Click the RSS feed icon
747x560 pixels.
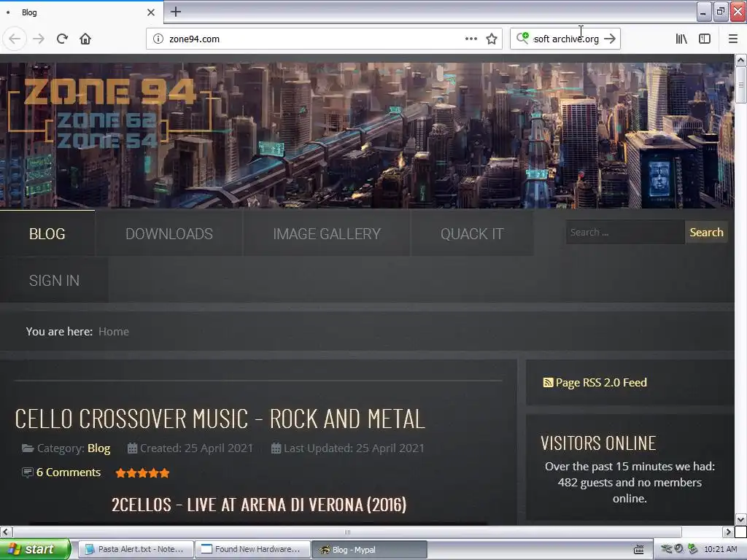point(548,382)
